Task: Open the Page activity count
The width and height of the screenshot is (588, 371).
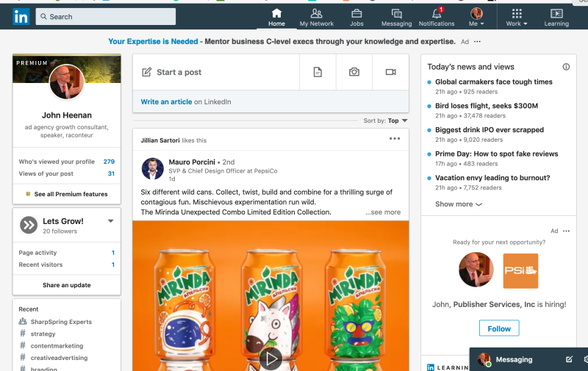Action: 113,253
